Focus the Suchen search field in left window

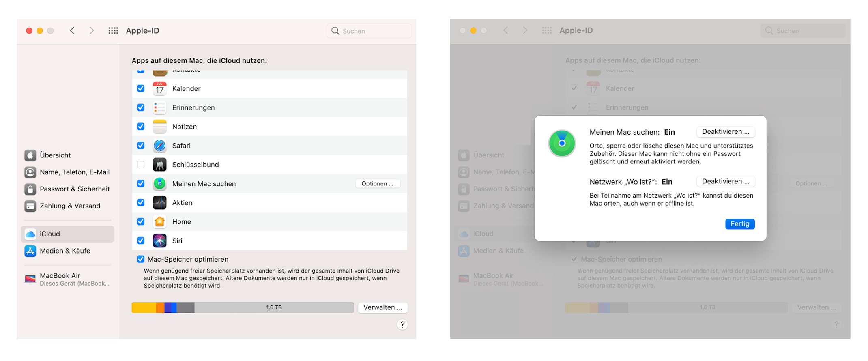(x=369, y=31)
